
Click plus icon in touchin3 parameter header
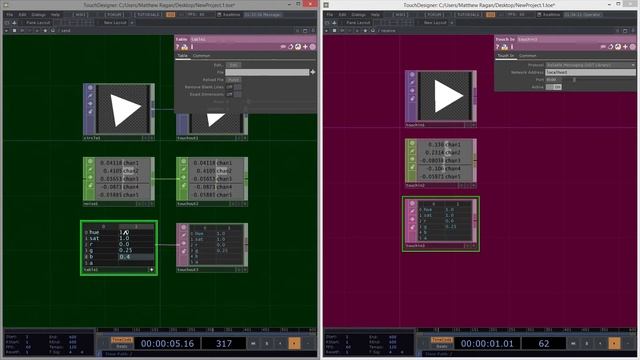tap(625, 47)
